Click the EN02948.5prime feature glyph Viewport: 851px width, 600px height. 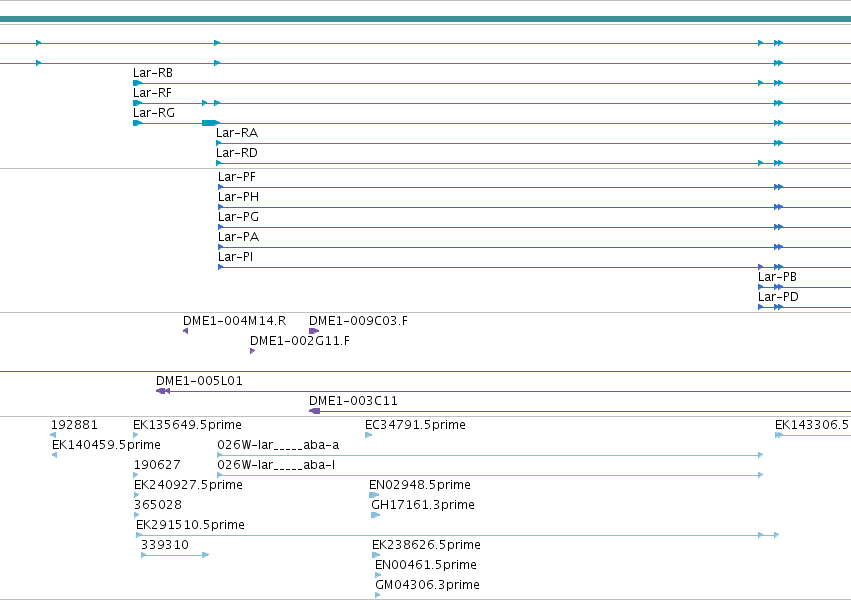pyautogui.click(x=374, y=495)
